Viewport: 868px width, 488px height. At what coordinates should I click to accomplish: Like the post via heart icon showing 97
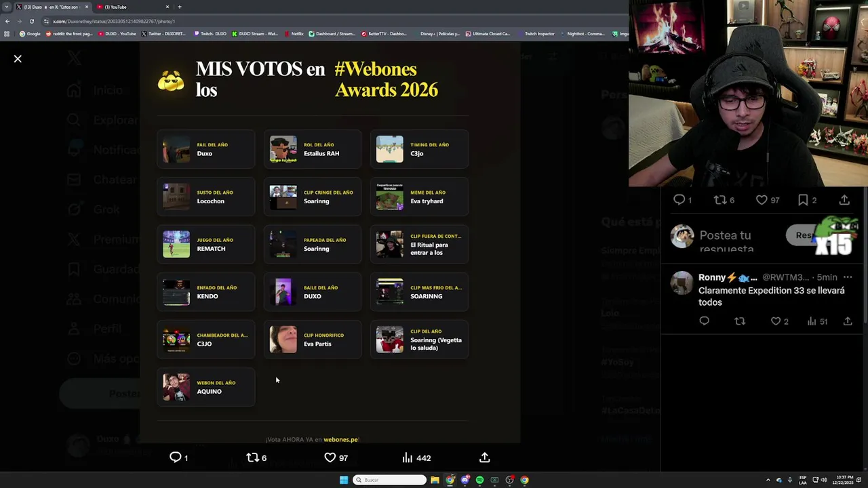point(330,457)
